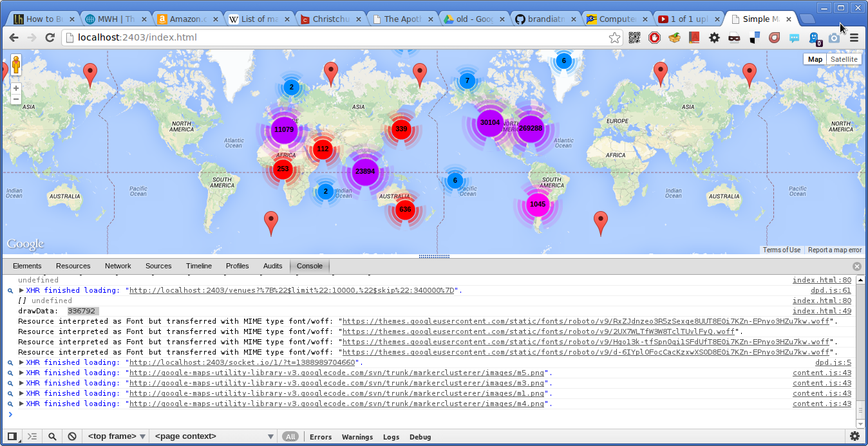The image size is (868, 446).
Task: Click the camera screenshot extension icon
Action: click(835, 38)
